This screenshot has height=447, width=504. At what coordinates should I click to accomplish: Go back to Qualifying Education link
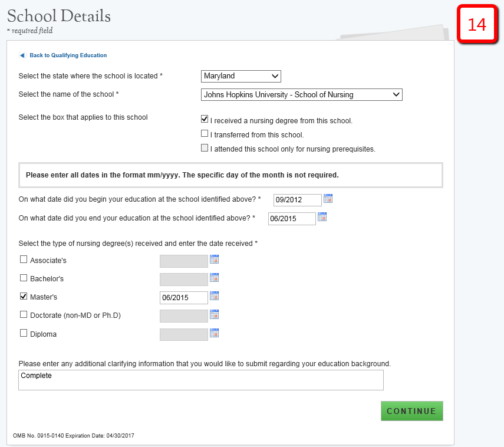click(x=68, y=55)
